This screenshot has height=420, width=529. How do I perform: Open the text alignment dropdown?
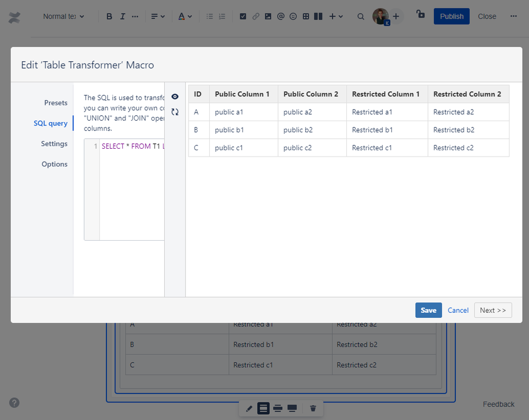point(158,16)
